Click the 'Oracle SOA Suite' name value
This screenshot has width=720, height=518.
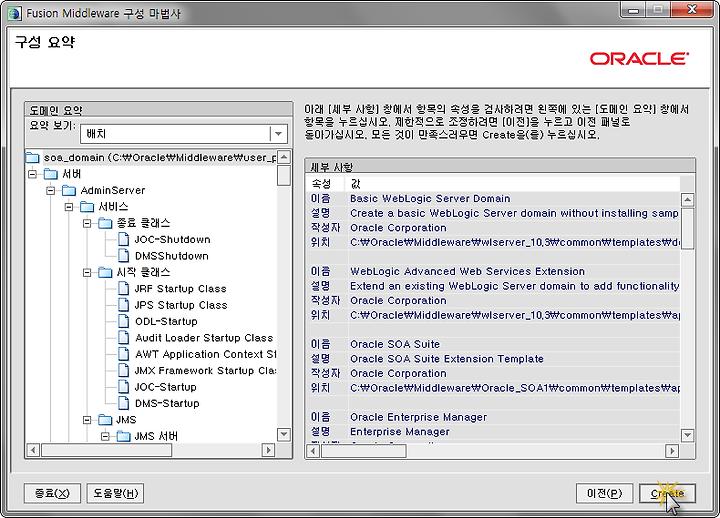pyautogui.click(x=395, y=344)
